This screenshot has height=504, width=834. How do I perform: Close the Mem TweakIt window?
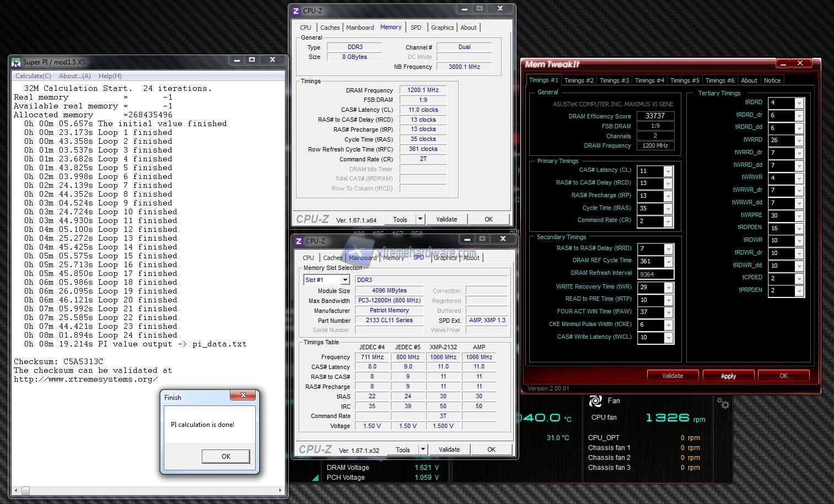point(800,63)
